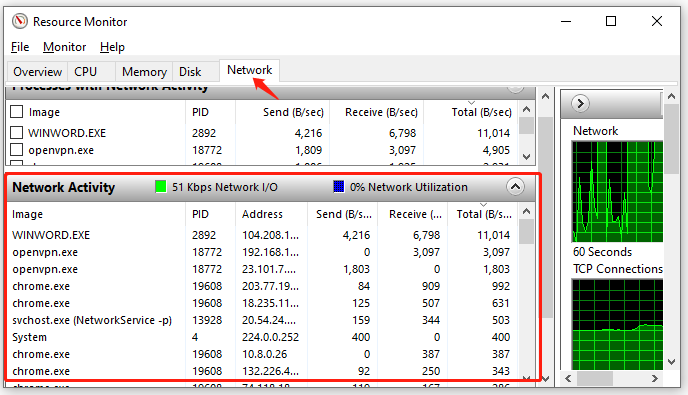Sort processes by Send (B/sec) column
The width and height of the screenshot is (688, 395).
(283, 112)
